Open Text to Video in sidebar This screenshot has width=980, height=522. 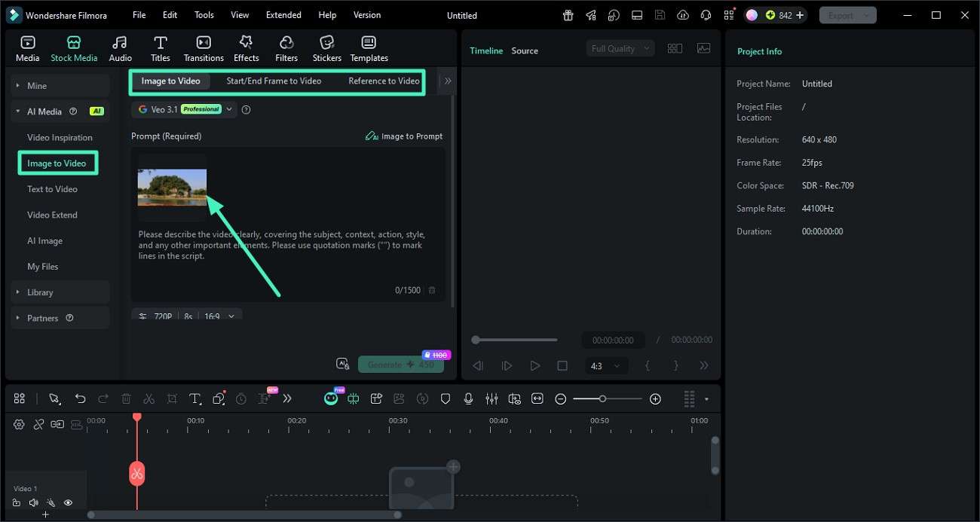pos(52,189)
